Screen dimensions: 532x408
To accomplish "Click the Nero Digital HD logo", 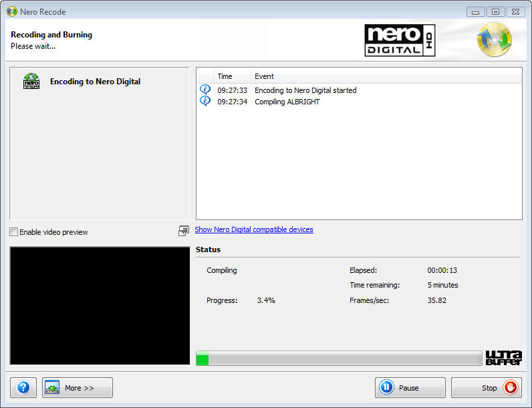I will point(400,40).
